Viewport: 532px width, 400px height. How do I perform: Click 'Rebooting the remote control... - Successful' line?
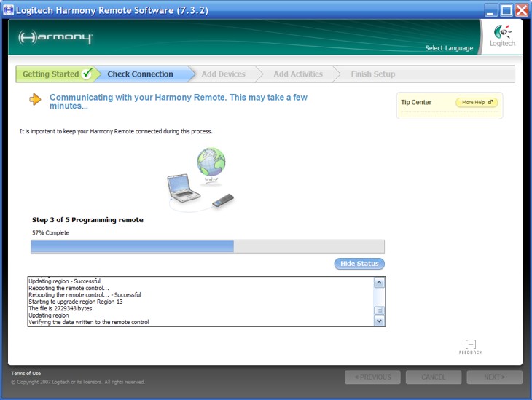[85, 295]
